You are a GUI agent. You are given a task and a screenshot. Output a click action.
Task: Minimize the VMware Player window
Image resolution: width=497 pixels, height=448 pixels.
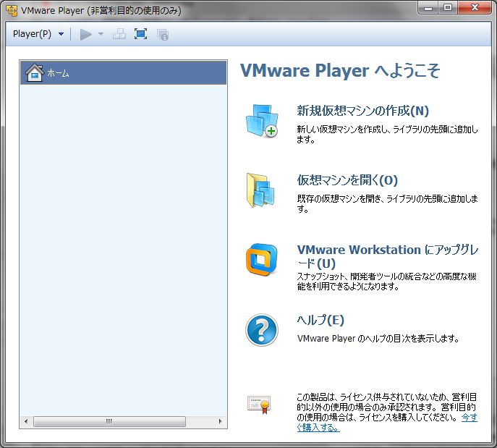click(x=428, y=7)
